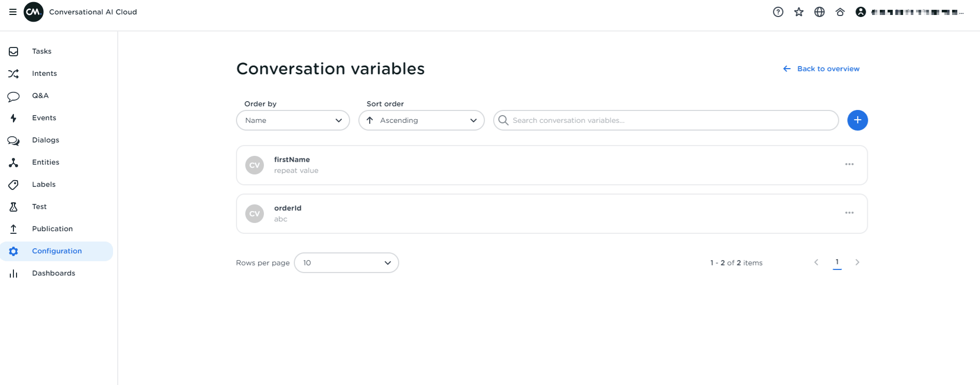Viewport: 980px width, 385px height.
Task: Click the Q&A speech bubble icon
Action: tap(13, 95)
